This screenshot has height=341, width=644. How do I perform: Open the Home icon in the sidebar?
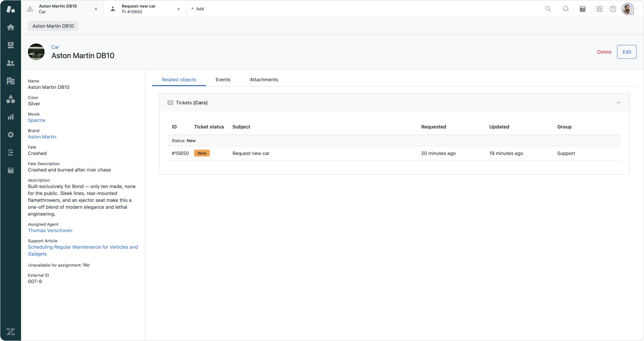pyautogui.click(x=11, y=27)
